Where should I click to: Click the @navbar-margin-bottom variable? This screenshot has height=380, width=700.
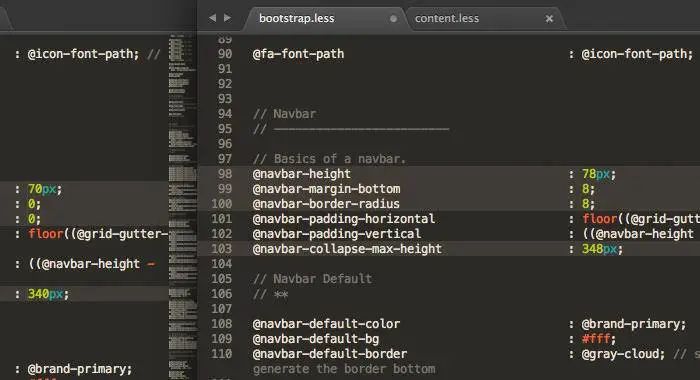326,189
